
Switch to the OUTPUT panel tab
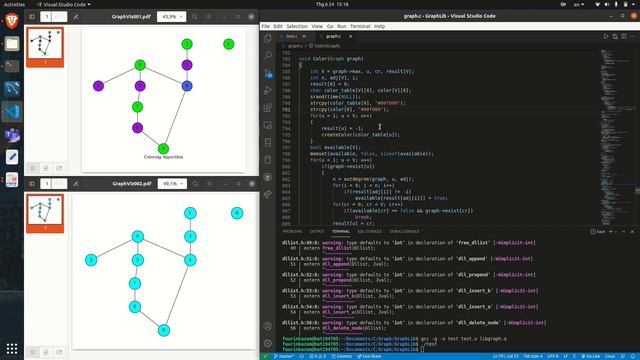317,231
